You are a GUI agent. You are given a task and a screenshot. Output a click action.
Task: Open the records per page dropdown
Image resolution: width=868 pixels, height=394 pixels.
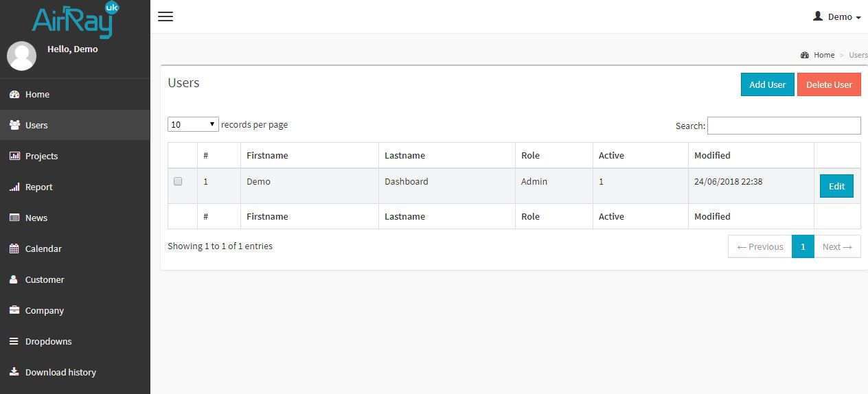tap(193, 124)
